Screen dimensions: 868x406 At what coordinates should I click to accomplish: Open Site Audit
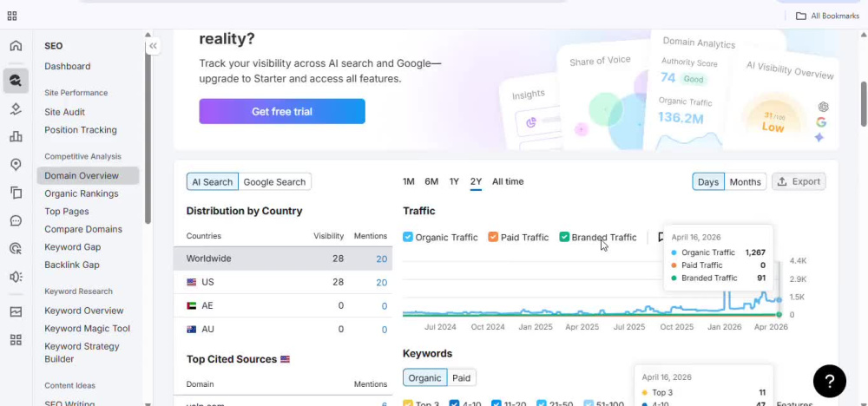[65, 112]
